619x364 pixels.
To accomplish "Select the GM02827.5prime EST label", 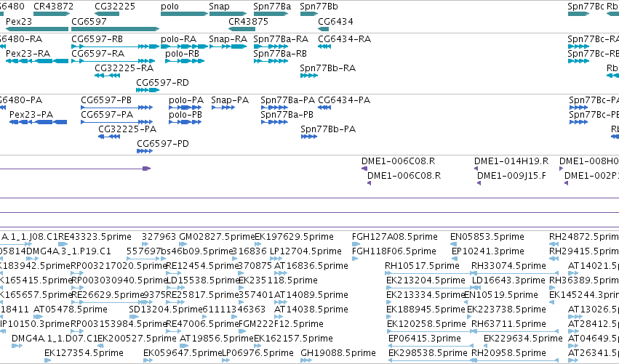I will tap(217, 237).
